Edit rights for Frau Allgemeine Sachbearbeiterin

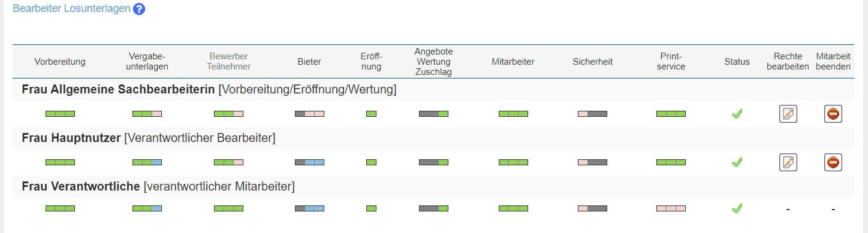[788, 114]
